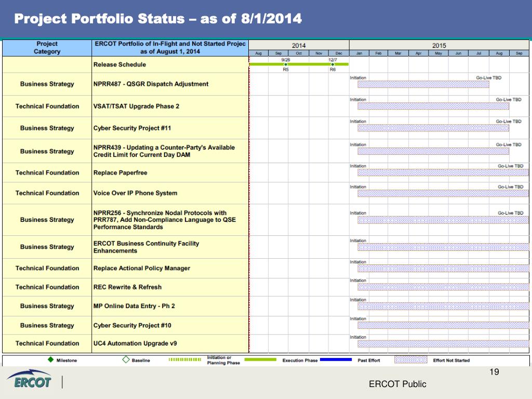Click the 2015 year header
Screen dimensions: 532x399
(439, 46)
